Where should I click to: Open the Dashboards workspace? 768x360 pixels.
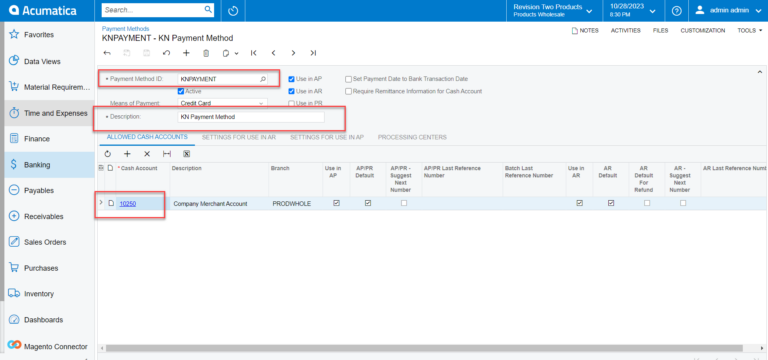point(49,320)
